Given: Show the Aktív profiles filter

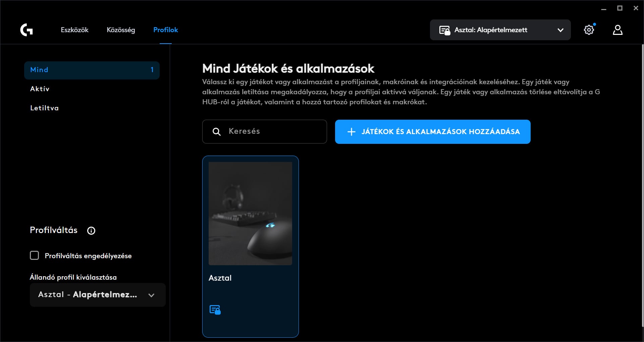Looking at the screenshot, I should tap(40, 89).
